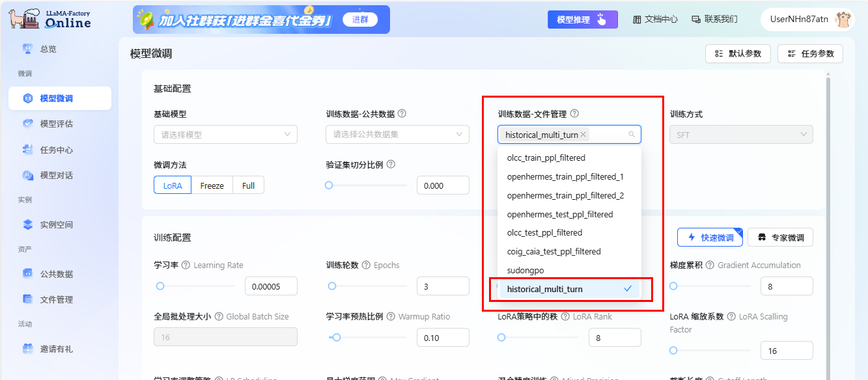This screenshot has height=380, width=868.
Task: Switch fine-tuning method to Freeze
Action: coord(212,185)
